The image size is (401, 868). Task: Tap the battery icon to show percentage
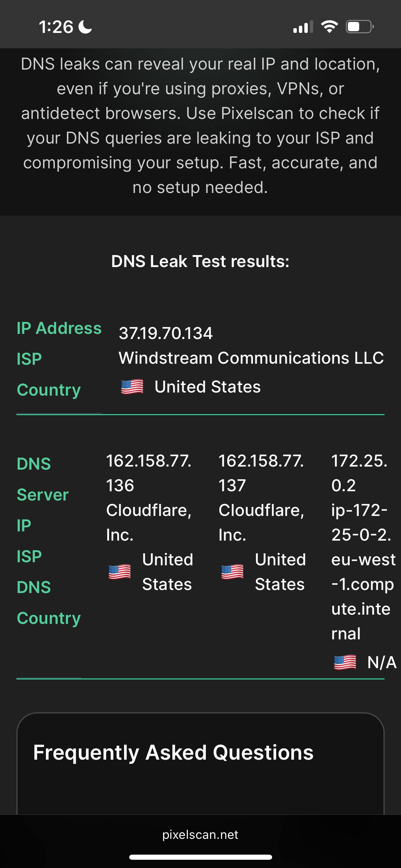click(x=359, y=27)
